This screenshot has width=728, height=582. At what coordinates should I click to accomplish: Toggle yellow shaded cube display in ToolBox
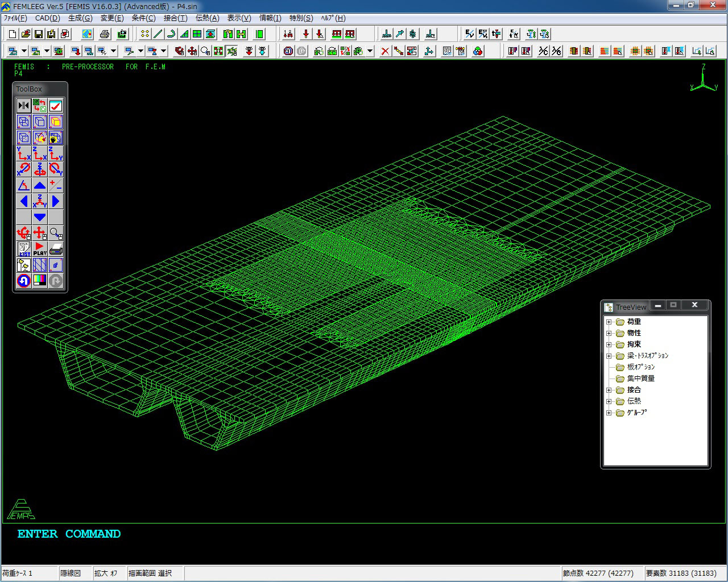[56, 122]
